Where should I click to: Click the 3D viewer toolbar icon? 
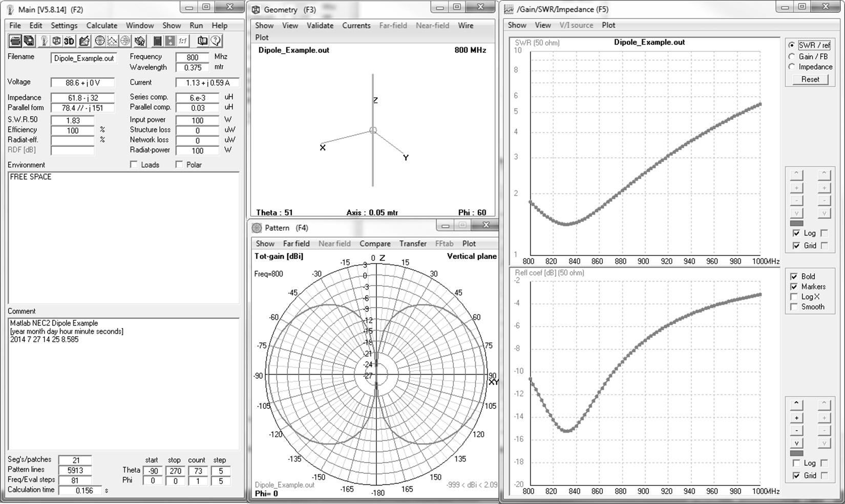69,41
